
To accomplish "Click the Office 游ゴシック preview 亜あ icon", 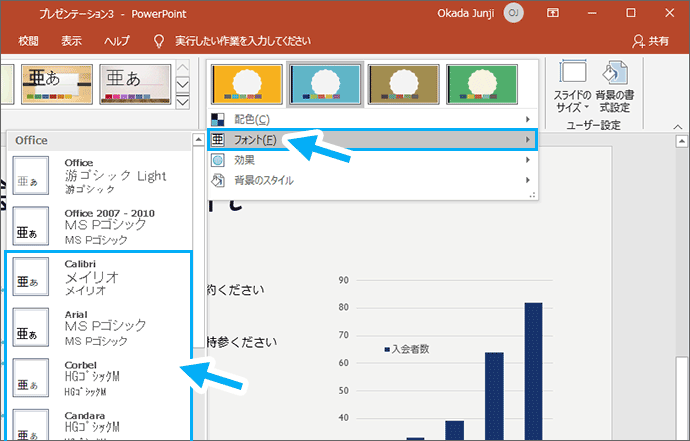I will (30, 176).
